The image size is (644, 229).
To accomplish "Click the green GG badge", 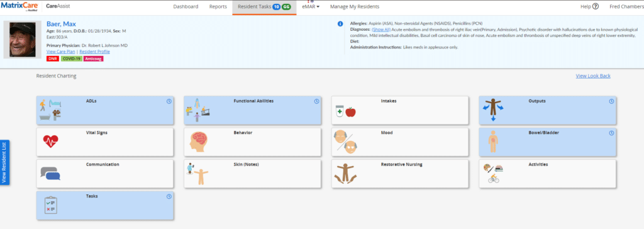I will 286,6.
